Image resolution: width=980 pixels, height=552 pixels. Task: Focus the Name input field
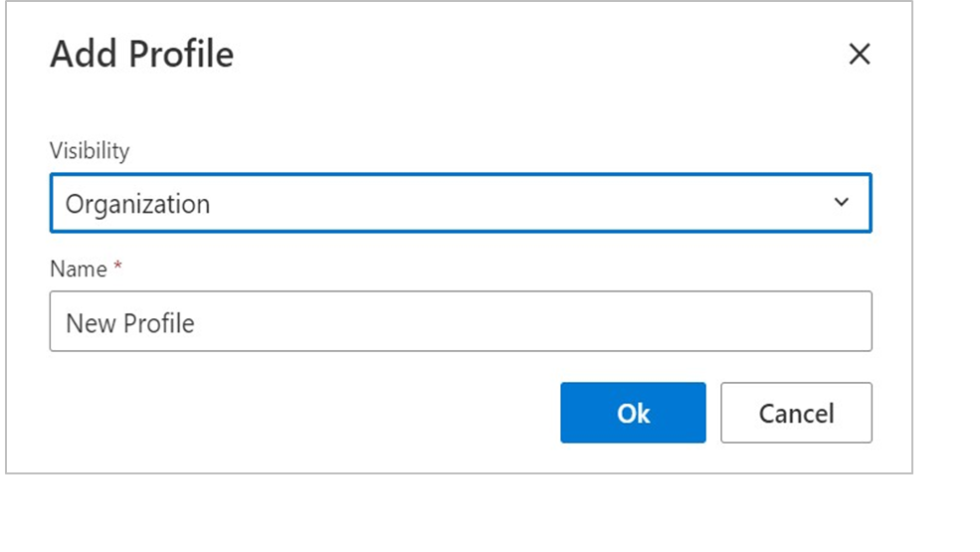click(x=461, y=320)
